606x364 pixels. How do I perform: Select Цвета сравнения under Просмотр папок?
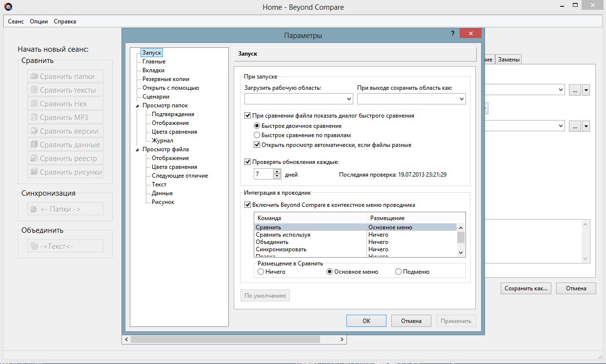pyautogui.click(x=174, y=132)
